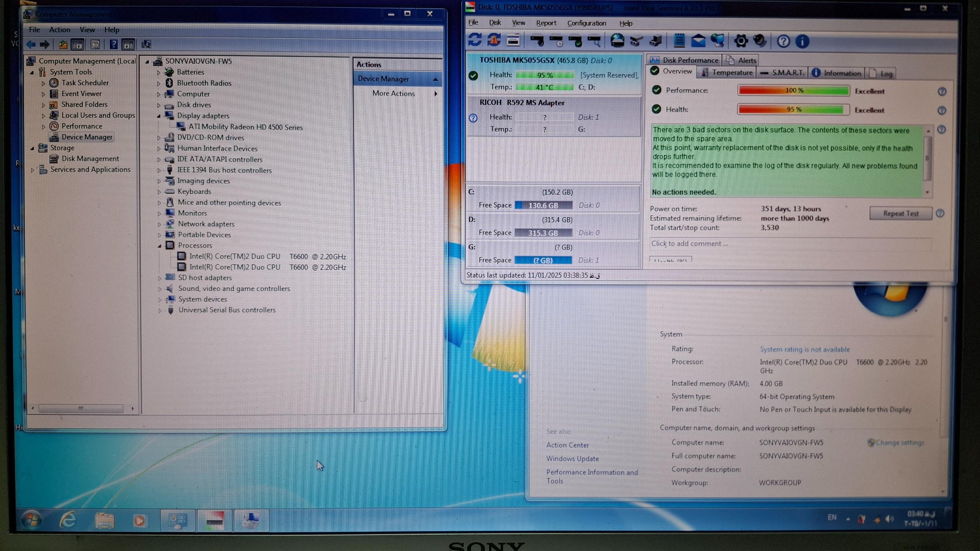The image size is (980, 551).
Task: Expand the Disk drives node
Action: click(x=159, y=105)
